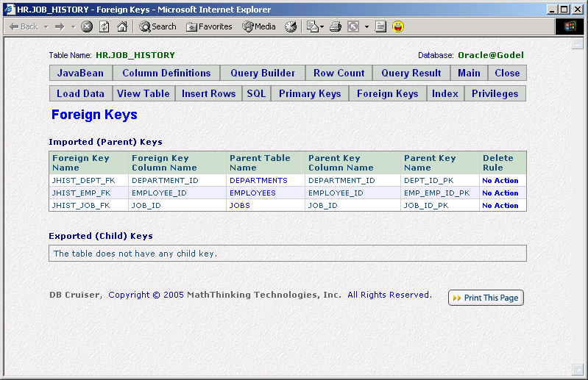
Task: Open the Query Result tab
Action: [x=411, y=73]
